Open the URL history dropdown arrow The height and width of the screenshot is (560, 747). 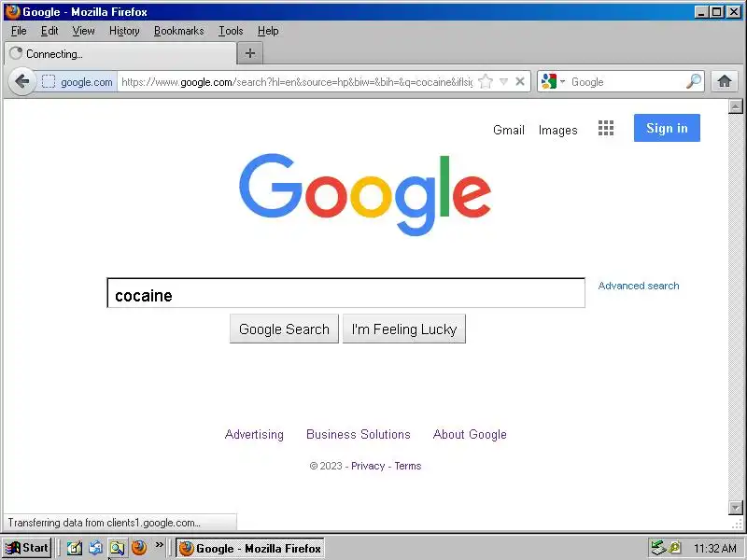click(x=503, y=82)
